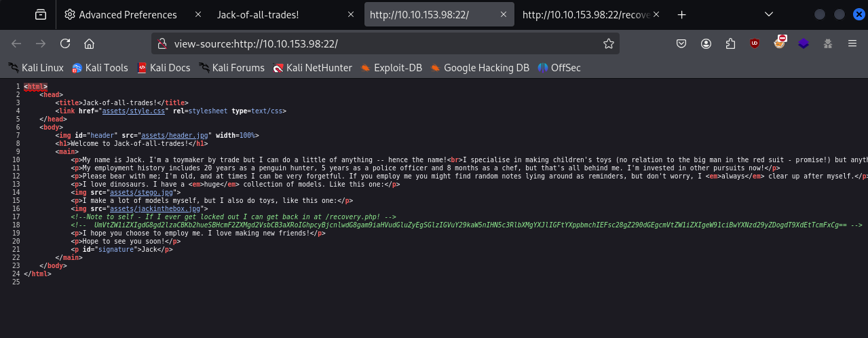Bookmark this page with star icon
This screenshot has height=338, width=868.
click(x=609, y=43)
